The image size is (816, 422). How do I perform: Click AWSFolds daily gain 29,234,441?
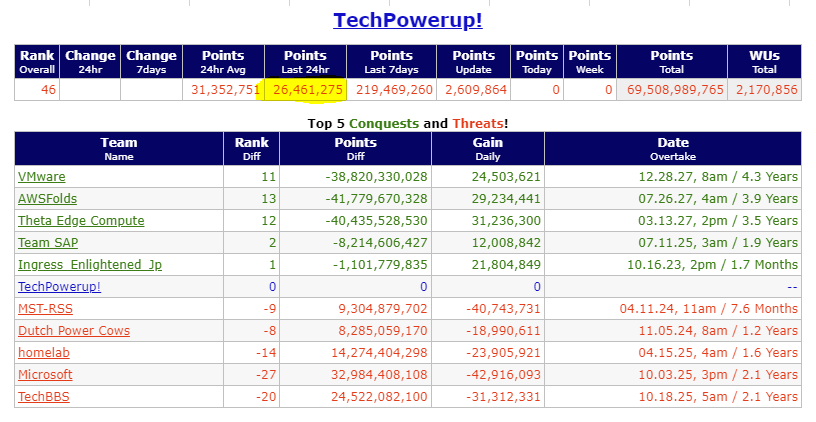(506, 199)
